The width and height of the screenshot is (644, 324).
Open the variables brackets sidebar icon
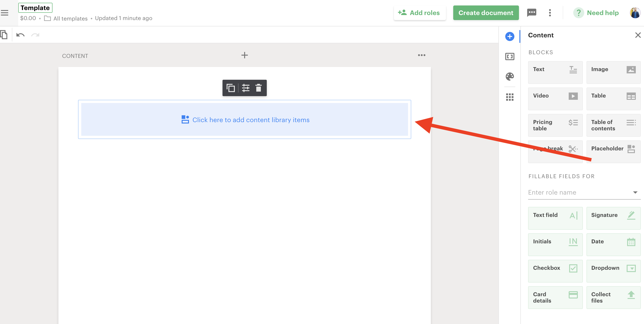[510, 57]
